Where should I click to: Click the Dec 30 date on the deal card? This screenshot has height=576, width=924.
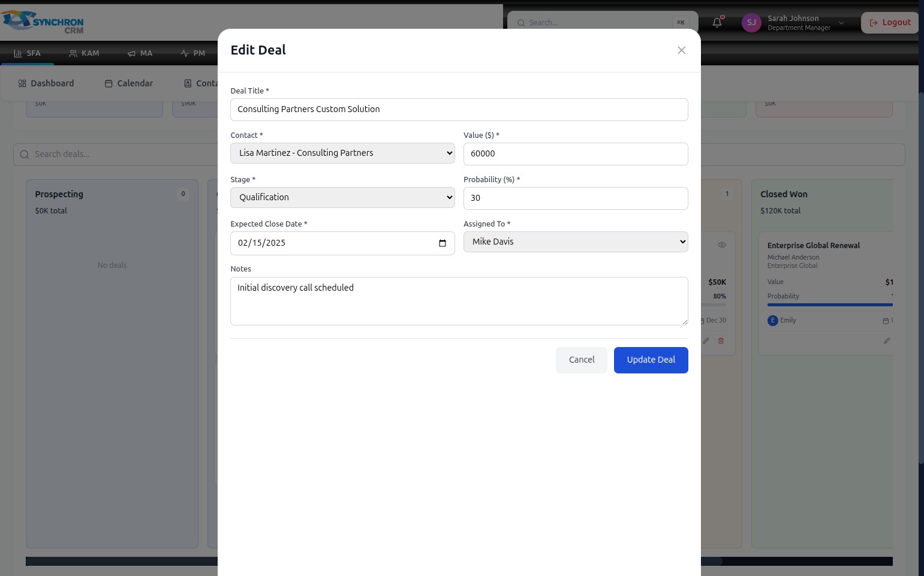[x=715, y=321]
